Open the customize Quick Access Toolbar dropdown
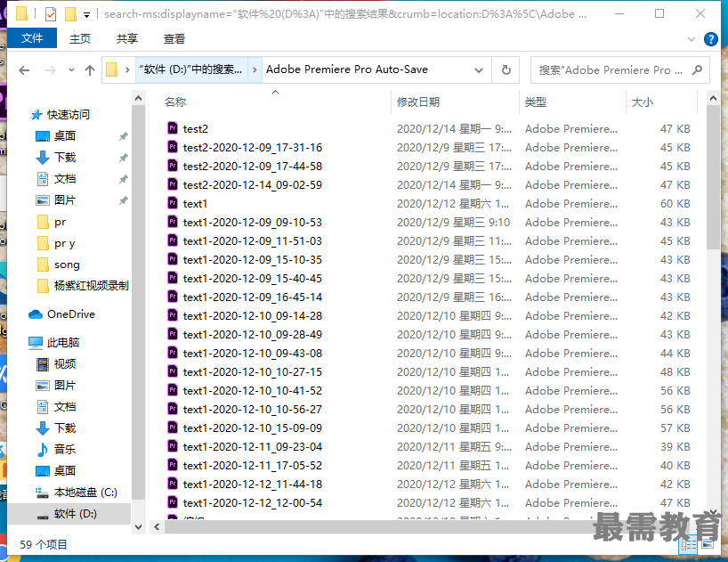This screenshot has height=562, width=728. tap(87, 15)
